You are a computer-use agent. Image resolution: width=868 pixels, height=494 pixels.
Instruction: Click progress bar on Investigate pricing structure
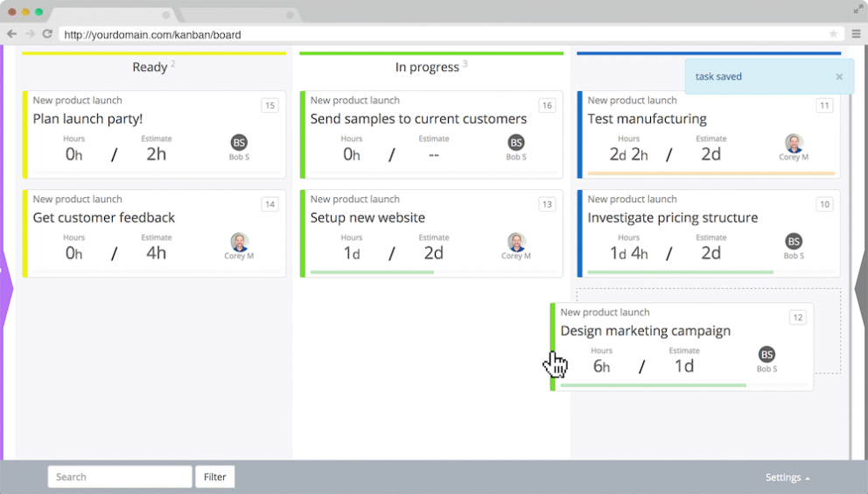710,272
